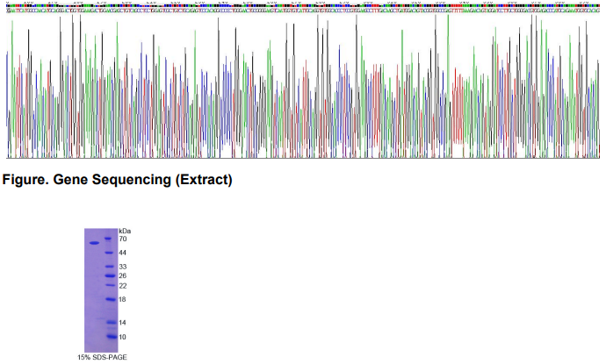Click the "kDa" unit label

[125, 232]
